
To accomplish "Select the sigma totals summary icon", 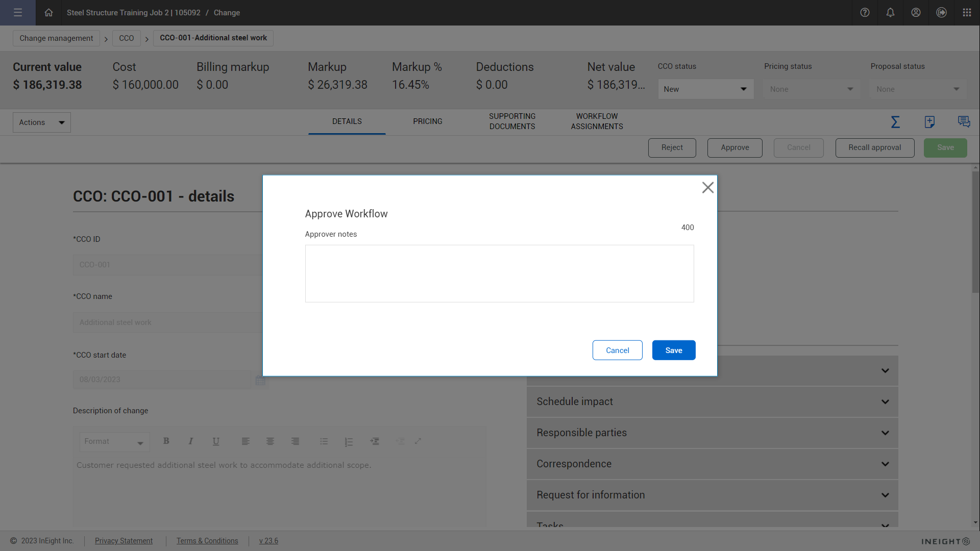I will tap(895, 122).
